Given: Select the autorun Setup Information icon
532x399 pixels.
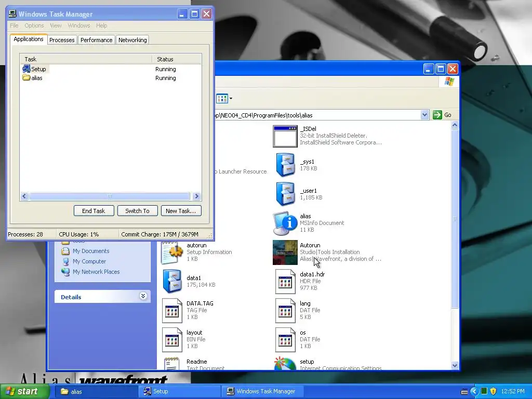Looking at the screenshot, I should [x=171, y=252].
